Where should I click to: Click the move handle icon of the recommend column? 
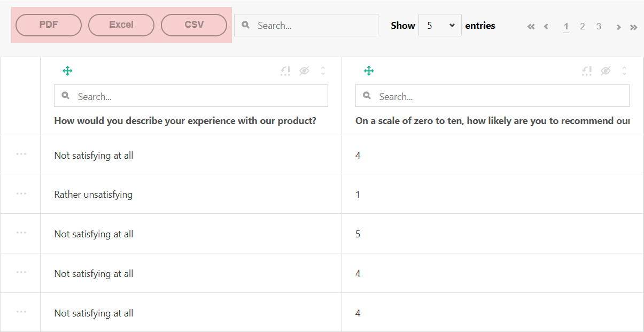[x=369, y=71]
